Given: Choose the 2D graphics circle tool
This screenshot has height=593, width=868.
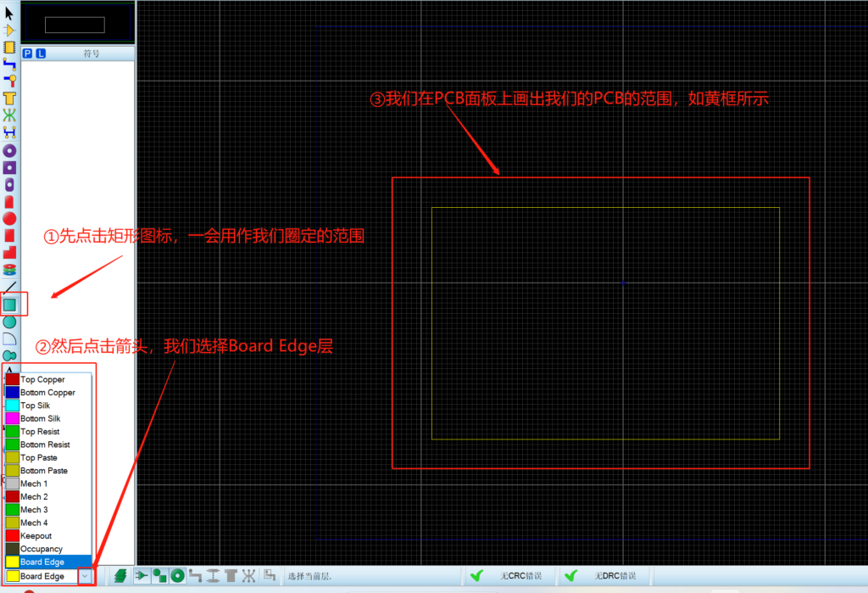Looking at the screenshot, I should (9, 322).
